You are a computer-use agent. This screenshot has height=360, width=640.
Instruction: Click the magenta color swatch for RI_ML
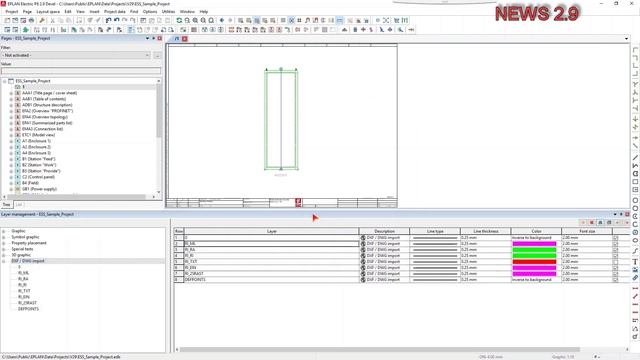coord(534,244)
